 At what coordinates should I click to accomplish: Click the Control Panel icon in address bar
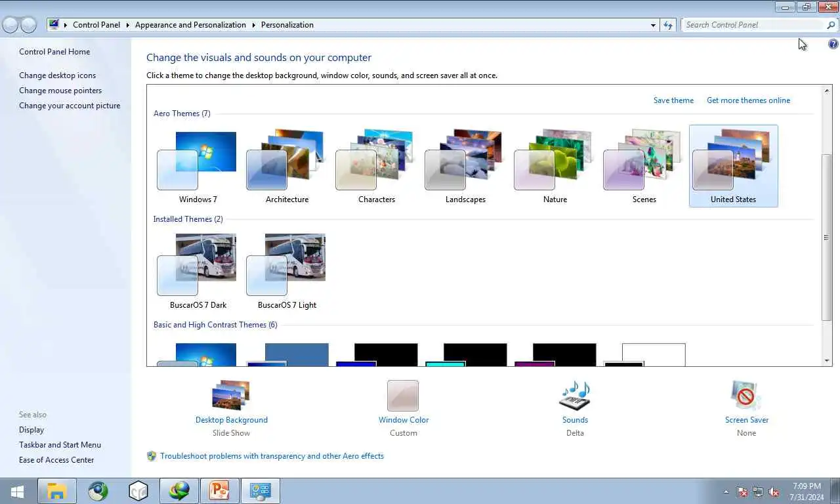click(54, 25)
